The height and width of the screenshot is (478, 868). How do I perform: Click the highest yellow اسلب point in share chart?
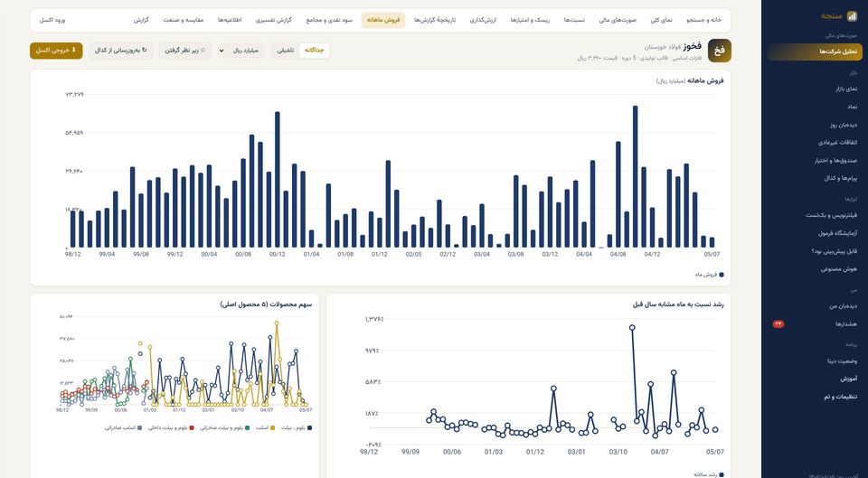coord(277,323)
